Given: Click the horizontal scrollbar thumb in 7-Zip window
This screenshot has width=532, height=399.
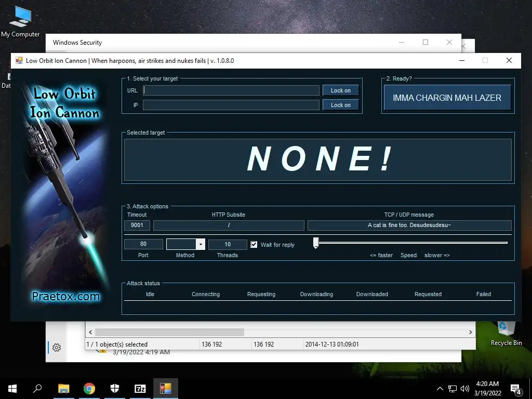Looking at the screenshot, I should tap(169, 332).
